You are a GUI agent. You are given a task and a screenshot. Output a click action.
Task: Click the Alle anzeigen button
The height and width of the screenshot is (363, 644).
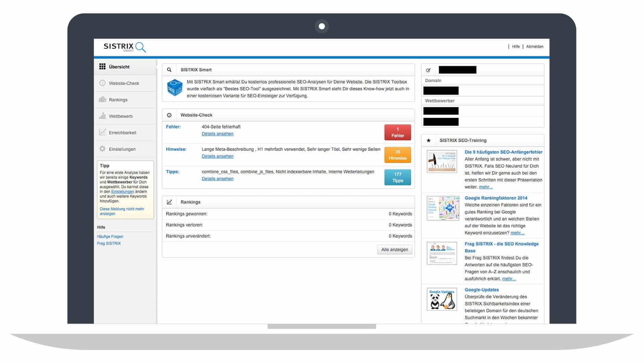[x=395, y=250]
